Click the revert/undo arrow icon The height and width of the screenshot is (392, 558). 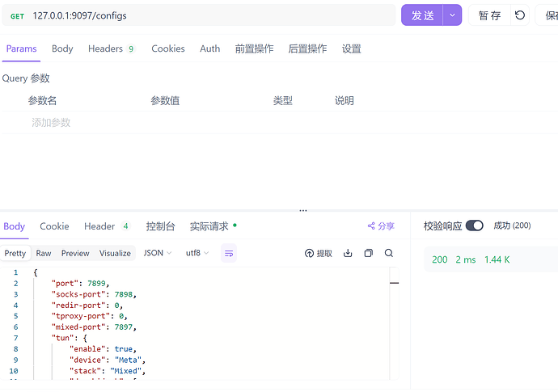[x=520, y=15]
